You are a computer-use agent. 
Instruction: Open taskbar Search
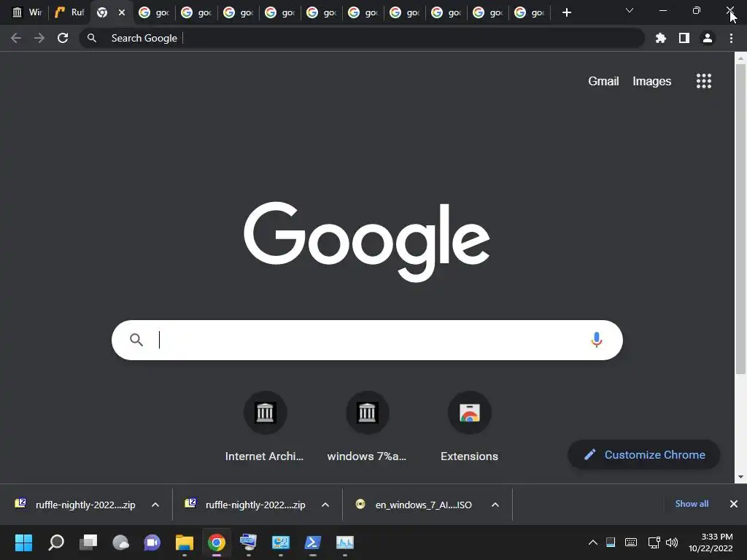click(56, 542)
